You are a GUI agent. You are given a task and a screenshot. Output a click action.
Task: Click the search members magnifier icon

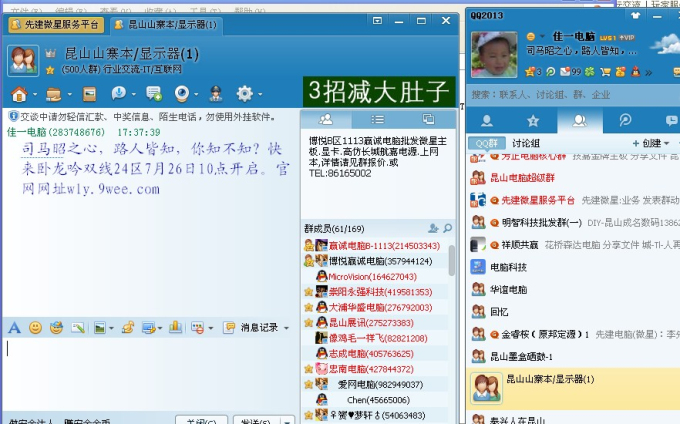[x=448, y=228]
